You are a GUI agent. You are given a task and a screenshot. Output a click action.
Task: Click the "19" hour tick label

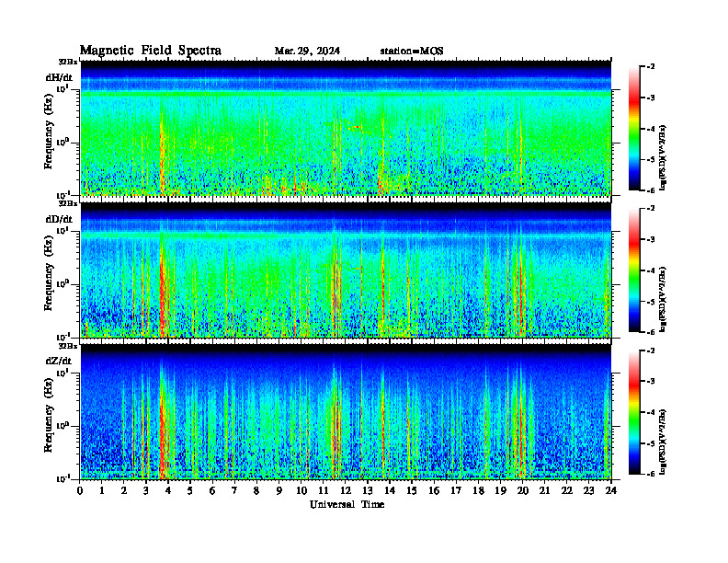[x=500, y=490]
